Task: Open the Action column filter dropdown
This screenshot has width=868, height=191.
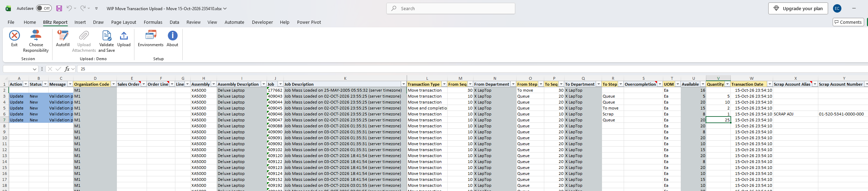Action: point(26,84)
